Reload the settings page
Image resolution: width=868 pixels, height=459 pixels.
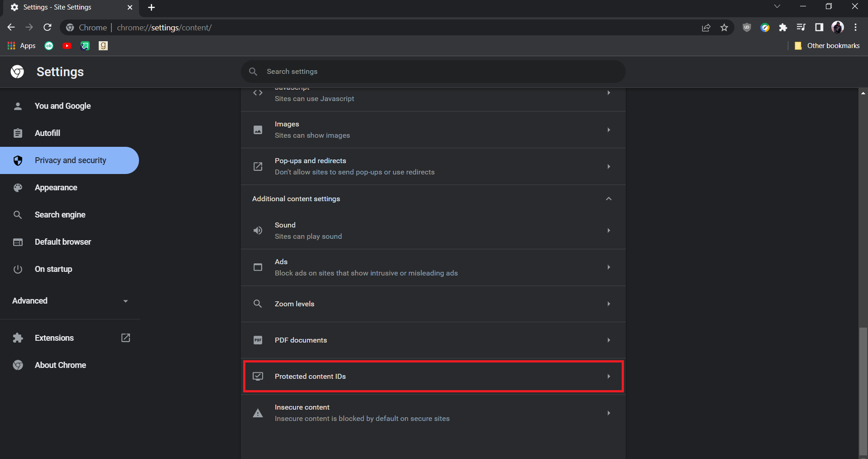(48, 28)
